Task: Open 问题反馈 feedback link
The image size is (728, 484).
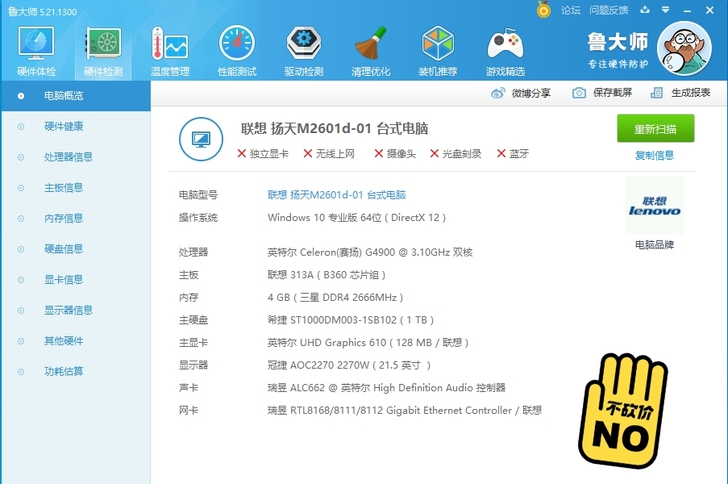Action: [609, 10]
